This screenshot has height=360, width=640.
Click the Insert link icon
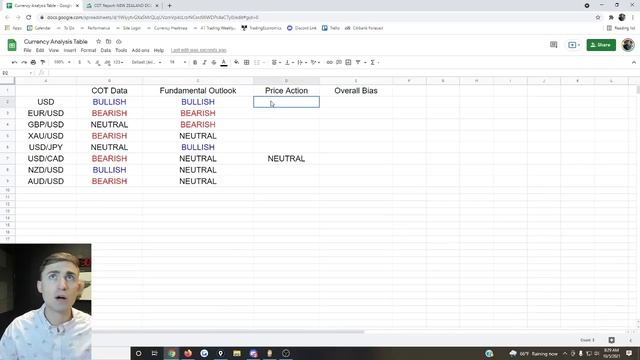[x=329, y=62]
